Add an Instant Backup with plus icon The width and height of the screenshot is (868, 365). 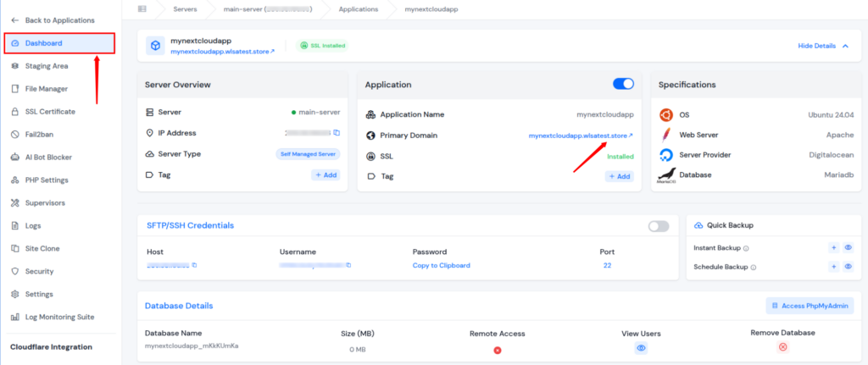(x=834, y=248)
